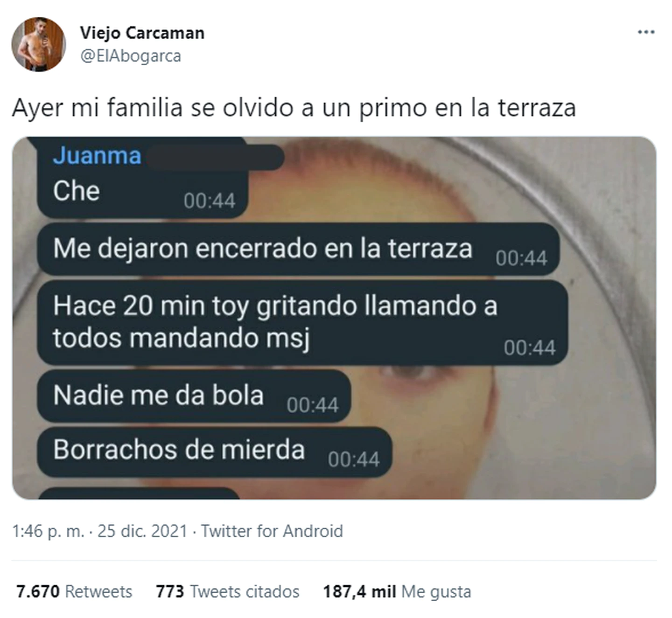This screenshot has width=672, height=618.
Task: View the 7.670 Retweets list
Action: 74,591
